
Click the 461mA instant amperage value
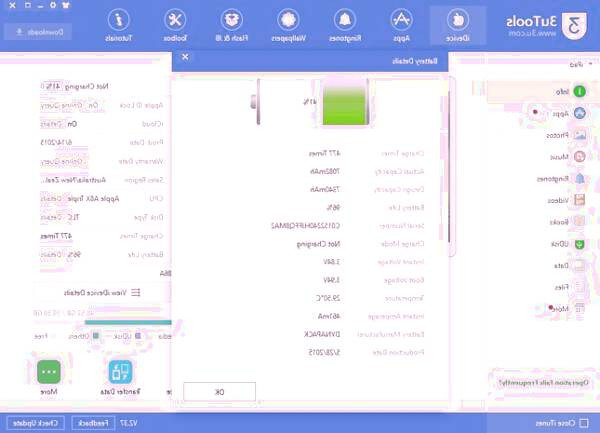(329, 316)
